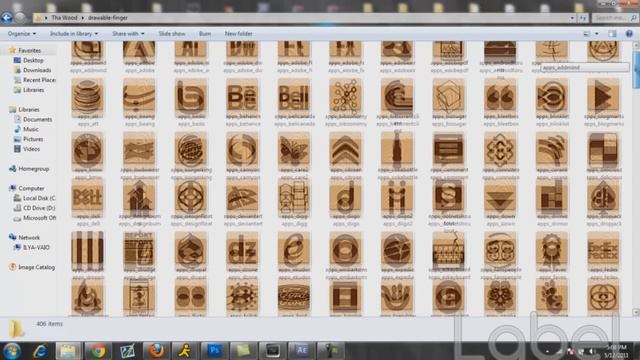Select the apps_blinklist fish-eye icon
Viewport: 640px width, 360px height.
(x=551, y=97)
